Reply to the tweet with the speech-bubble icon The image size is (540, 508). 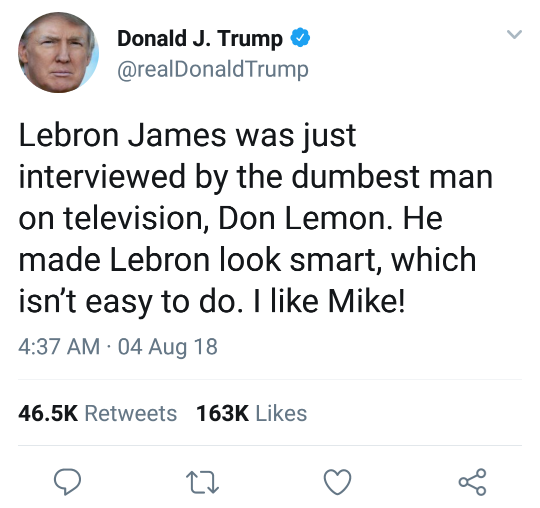[x=68, y=482]
